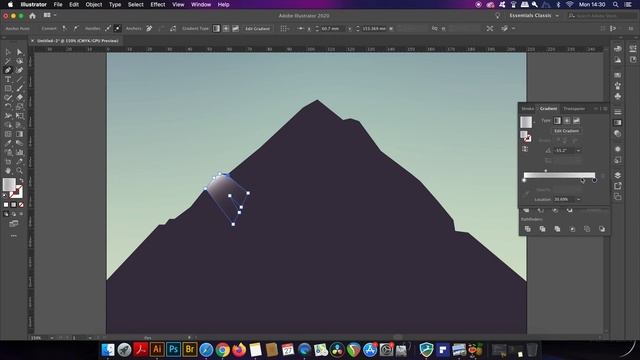The height and width of the screenshot is (360, 640).
Task: Switch to the Transparency panel tab
Action: [574, 109]
